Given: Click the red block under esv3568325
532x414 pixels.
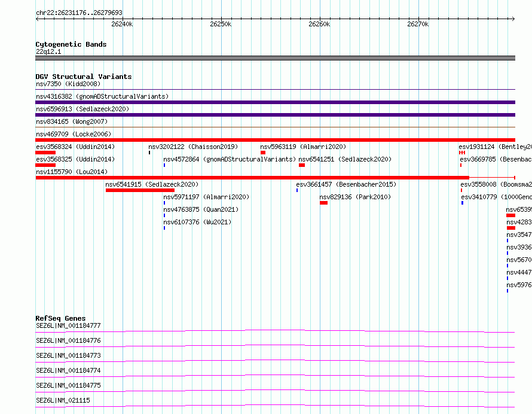Looking at the screenshot, I should [45, 165].
